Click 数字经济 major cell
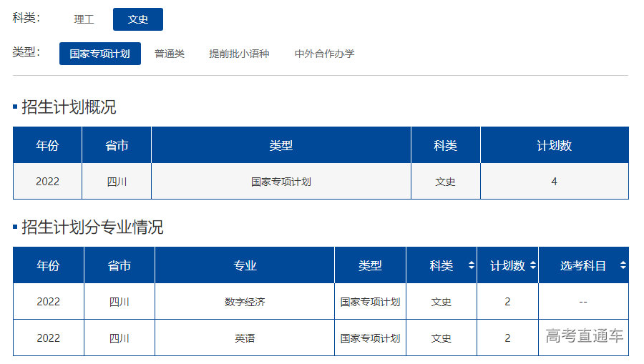The height and width of the screenshot is (364, 644). [245, 302]
